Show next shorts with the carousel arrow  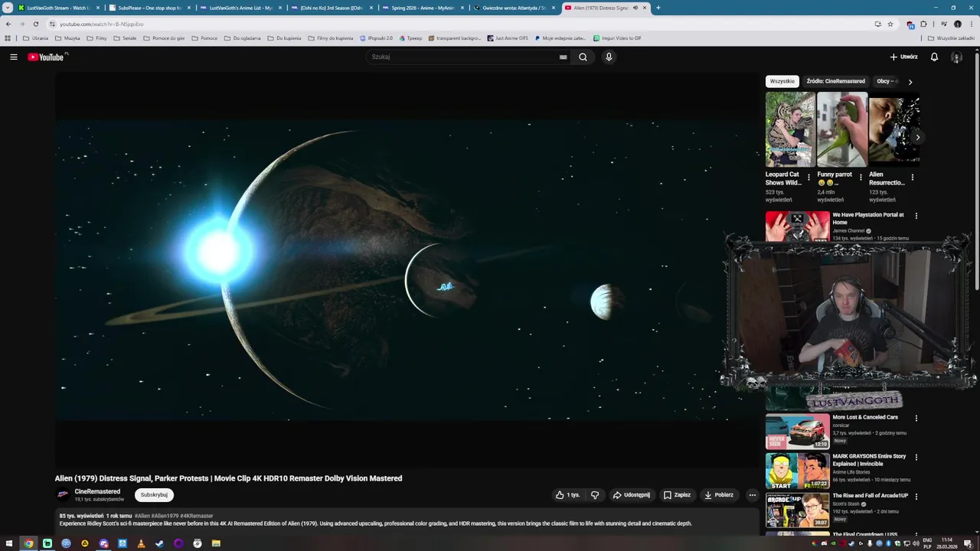(x=917, y=138)
